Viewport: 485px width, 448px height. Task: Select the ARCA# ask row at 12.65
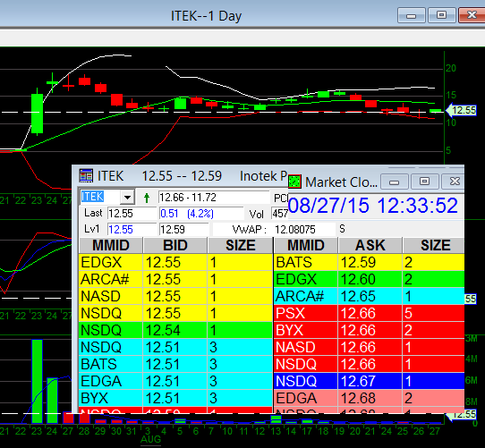click(370, 296)
